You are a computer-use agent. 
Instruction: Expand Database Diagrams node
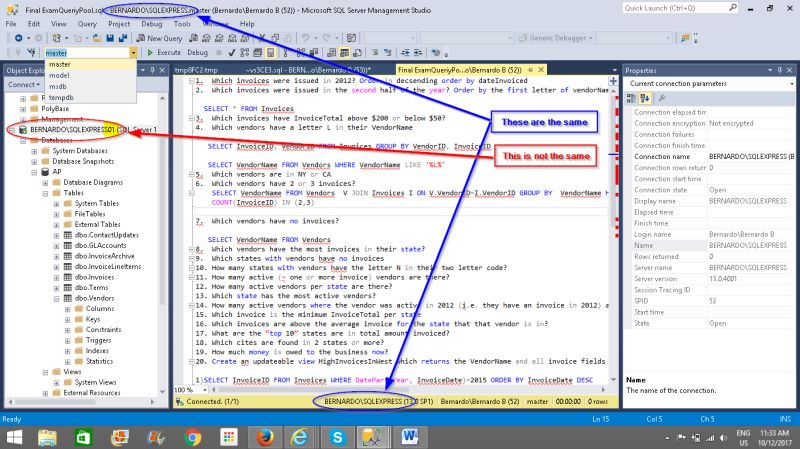[45, 183]
